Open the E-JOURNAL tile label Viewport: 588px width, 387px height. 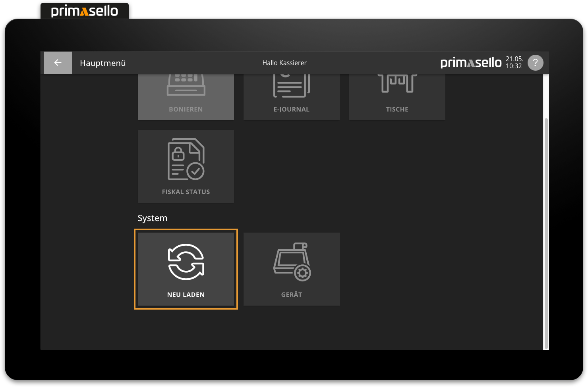click(292, 109)
